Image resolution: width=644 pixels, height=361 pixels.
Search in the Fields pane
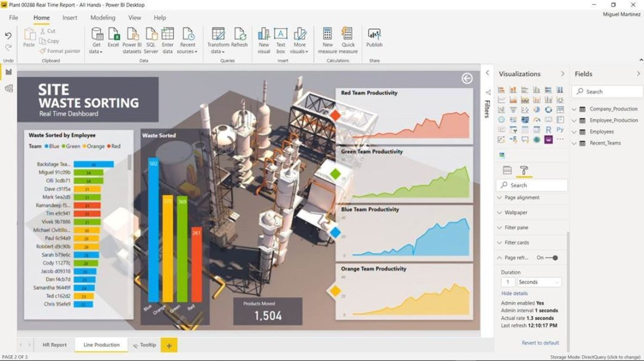point(607,92)
